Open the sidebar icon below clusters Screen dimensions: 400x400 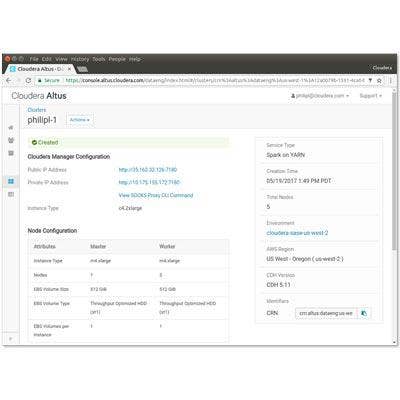[x=11, y=194]
